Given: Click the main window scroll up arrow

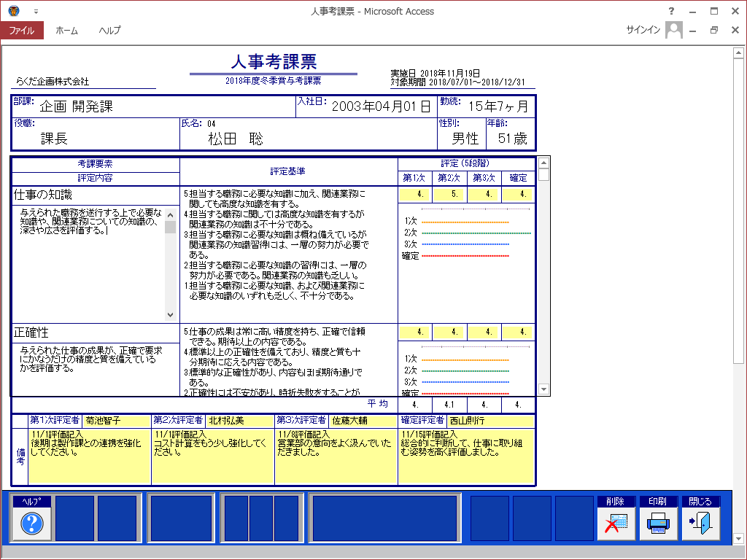Looking at the screenshot, I should (x=738, y=52).
